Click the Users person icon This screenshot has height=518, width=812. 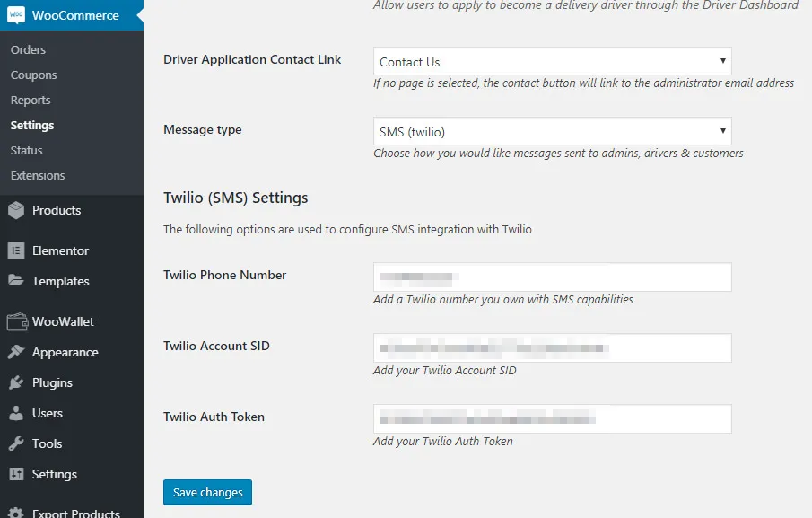click(x=16, y=413)
